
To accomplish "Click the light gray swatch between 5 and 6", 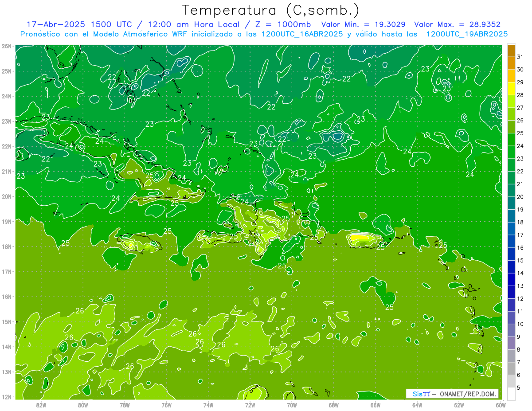I will pos(512,381).
